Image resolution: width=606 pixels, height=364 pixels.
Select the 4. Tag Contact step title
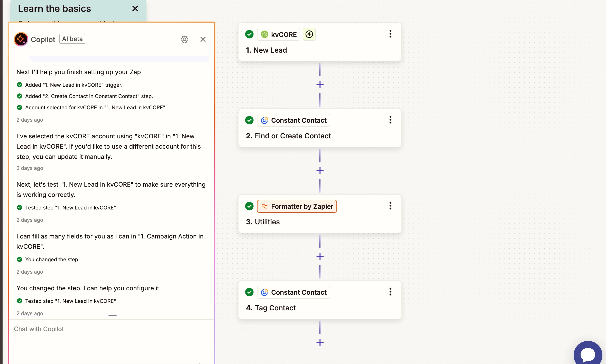(271, 308)
